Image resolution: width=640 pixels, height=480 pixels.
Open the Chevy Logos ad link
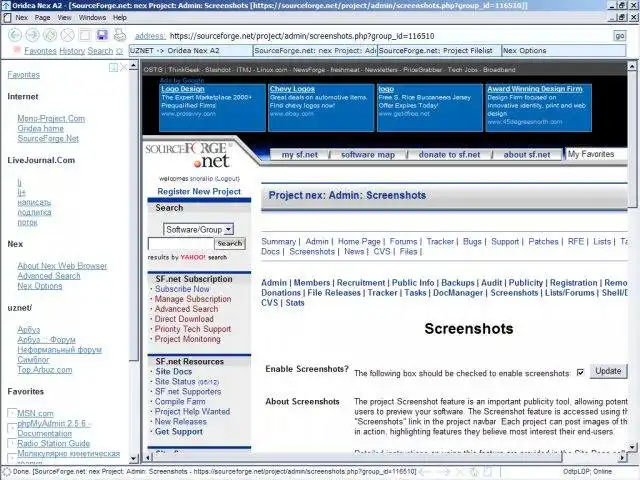(292, 89)
